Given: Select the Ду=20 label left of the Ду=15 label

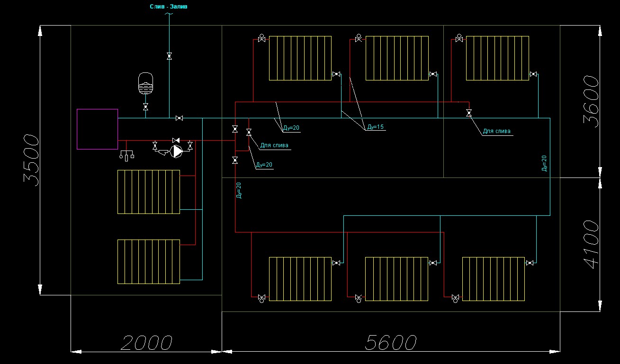Looking at the screenshot, I should 292,127.
